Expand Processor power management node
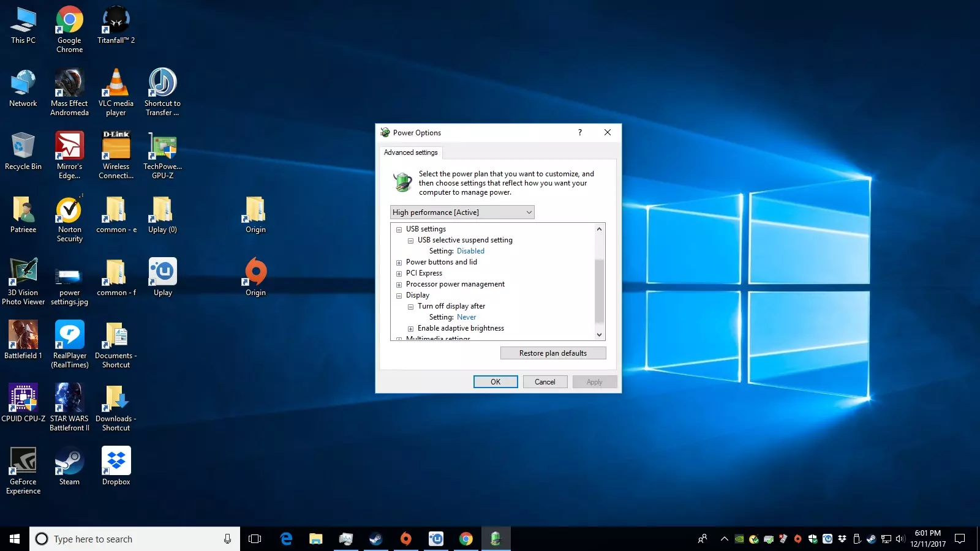980x551 pixels. click(x=399, y=285)
